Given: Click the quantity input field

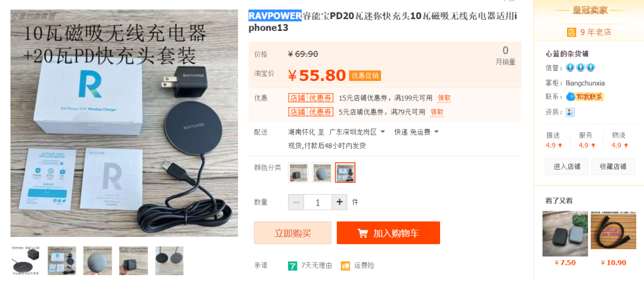Looking at the screenshot, I should (318, 202).
